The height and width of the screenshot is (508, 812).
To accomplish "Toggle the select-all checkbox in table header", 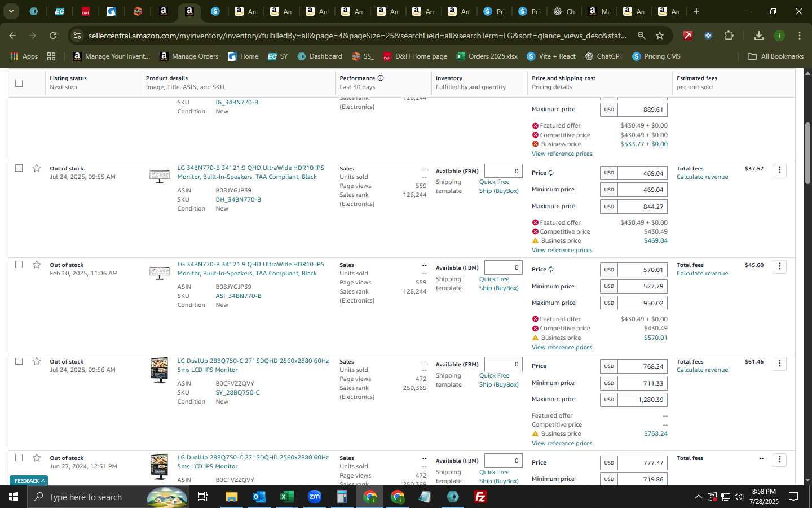I will click(19, 83).
